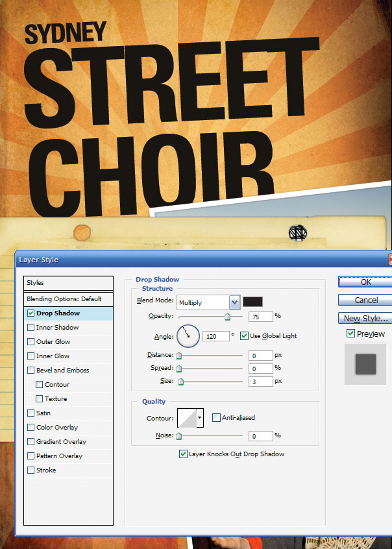Click the Opacity slider handle

(228, 317)
